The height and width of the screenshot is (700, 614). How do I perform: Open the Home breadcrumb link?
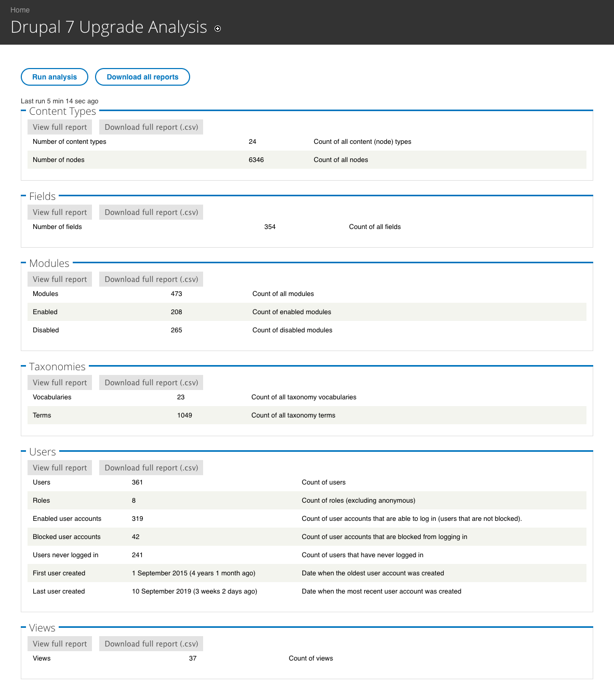[20, 10]
